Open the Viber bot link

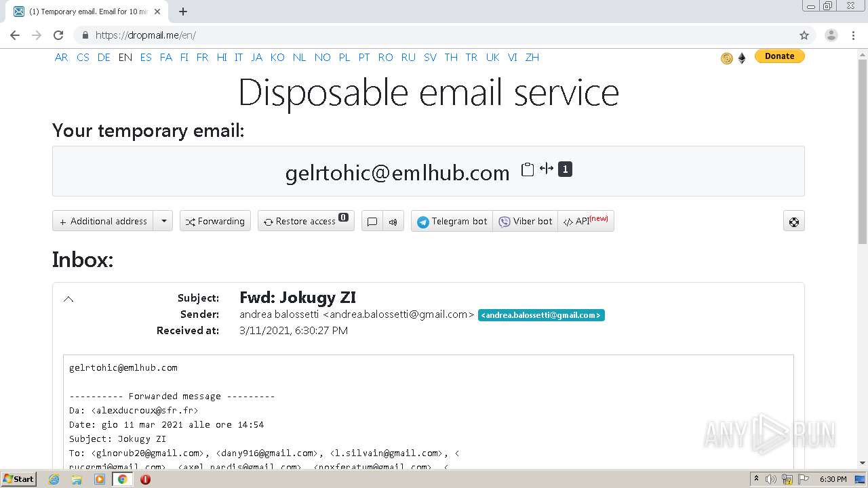(526, 221)
